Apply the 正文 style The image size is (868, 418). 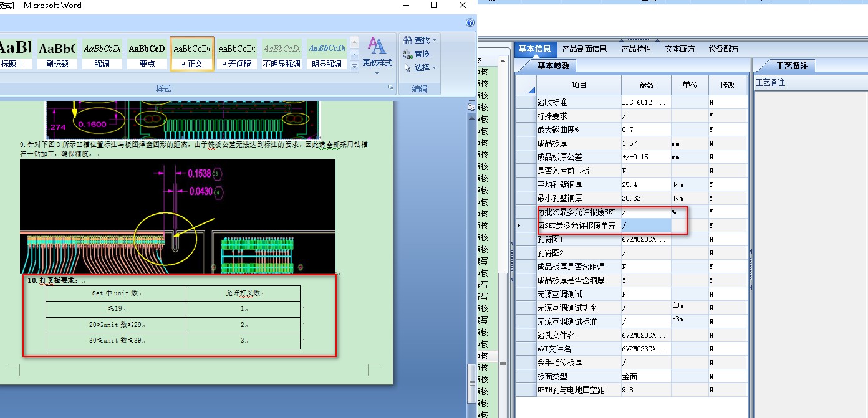pos(191,54)
